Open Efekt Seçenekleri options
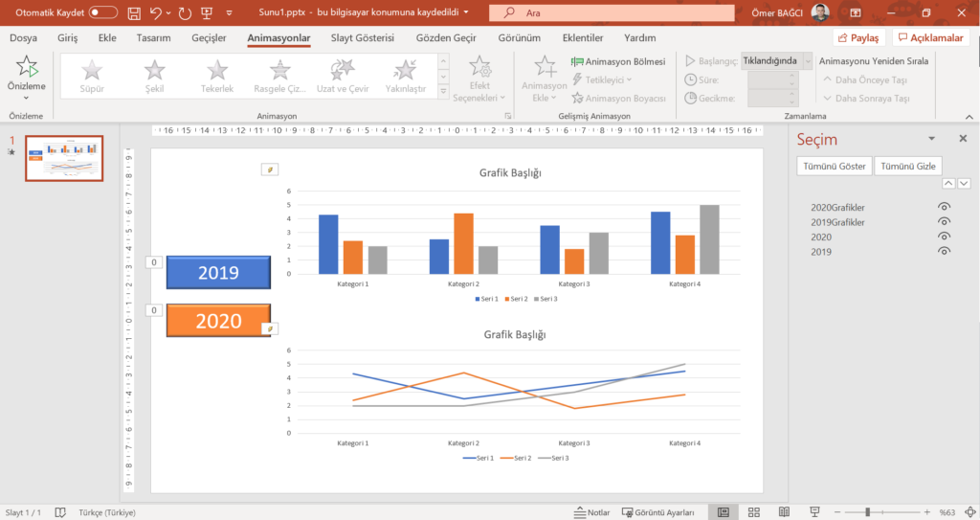The width and height of the screenshot is (980, 520). point(479,79)
